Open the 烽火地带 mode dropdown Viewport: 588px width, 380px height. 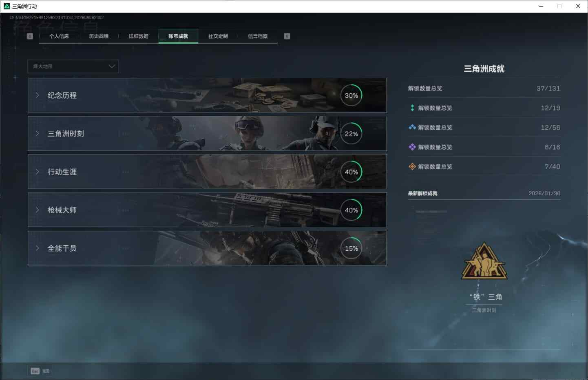73,66
